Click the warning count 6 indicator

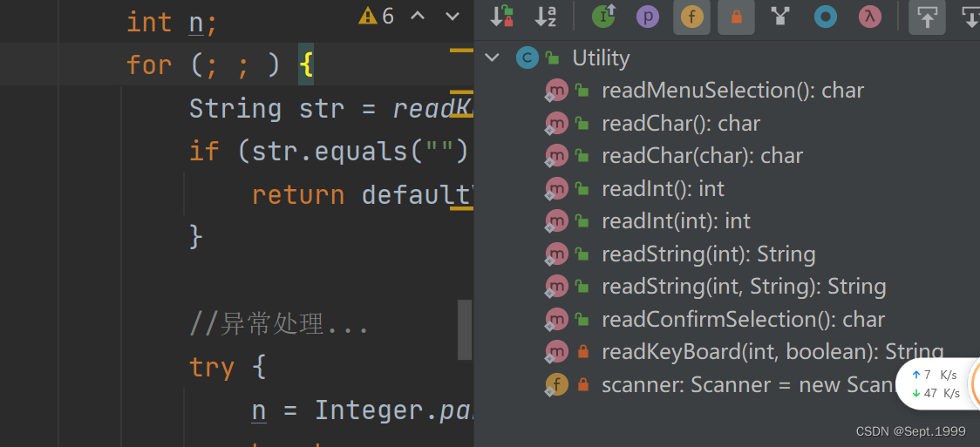click(377, 17)
